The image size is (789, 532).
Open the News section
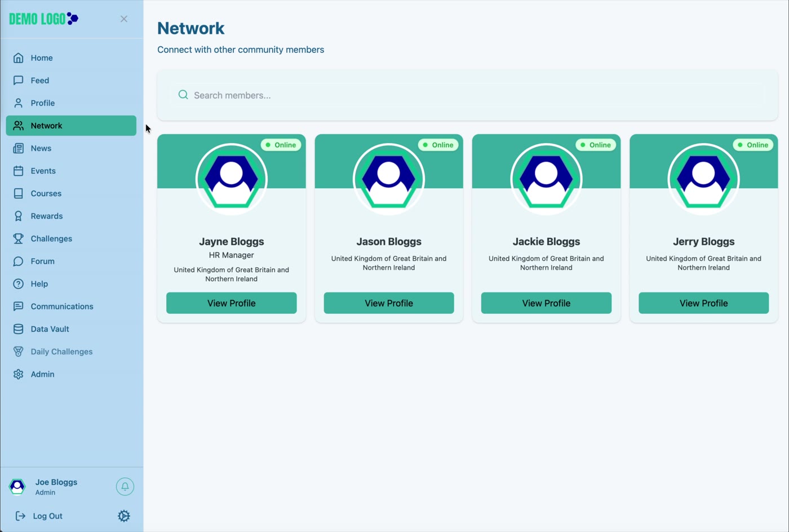[71, 148]
